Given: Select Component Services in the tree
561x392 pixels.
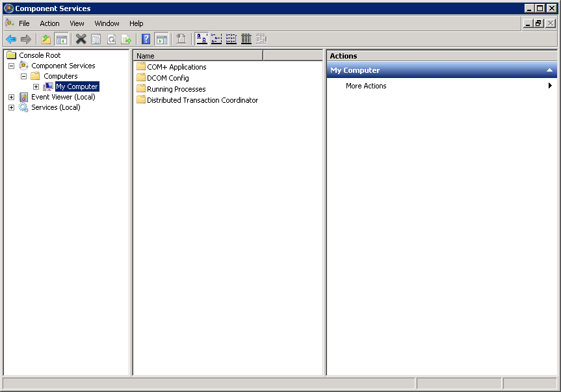Looking at the screenshot, I should point(63,66).
